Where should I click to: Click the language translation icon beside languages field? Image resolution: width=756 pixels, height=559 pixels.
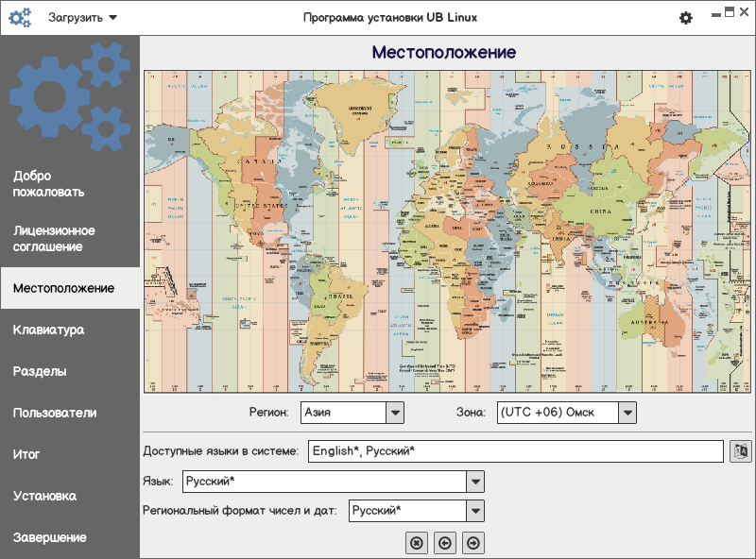pyautogui.click(x=740, y=451)
